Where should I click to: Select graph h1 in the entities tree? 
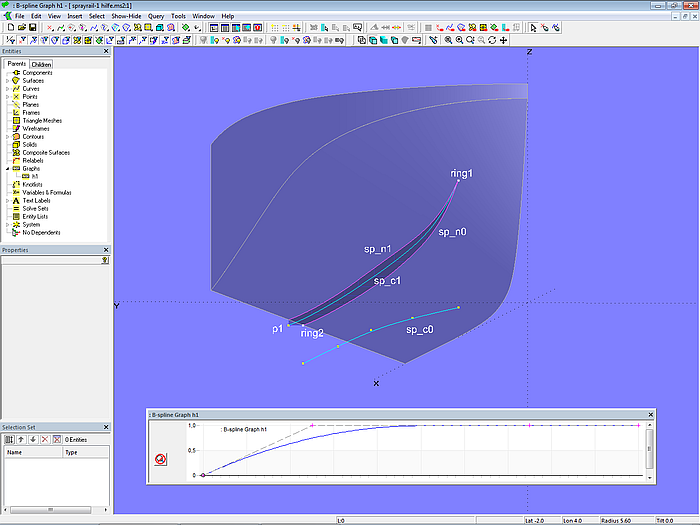click(x=34, y=177)
